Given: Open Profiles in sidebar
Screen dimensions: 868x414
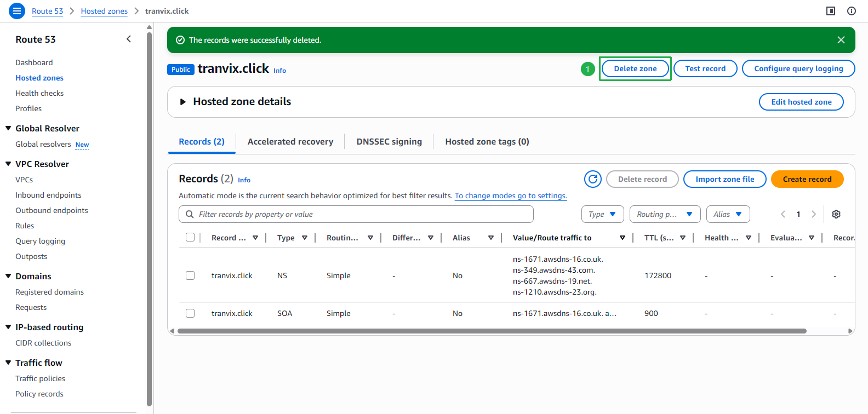Looking at the screenshot, I should click(28, 108).
